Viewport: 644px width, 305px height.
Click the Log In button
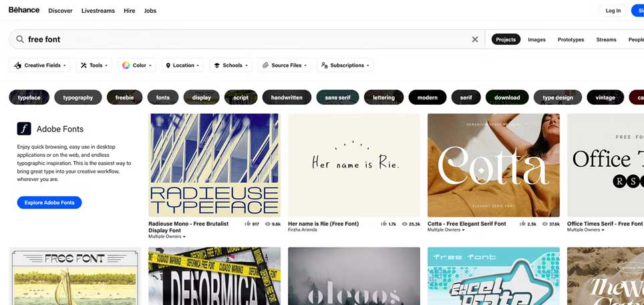tap(613, 11)
